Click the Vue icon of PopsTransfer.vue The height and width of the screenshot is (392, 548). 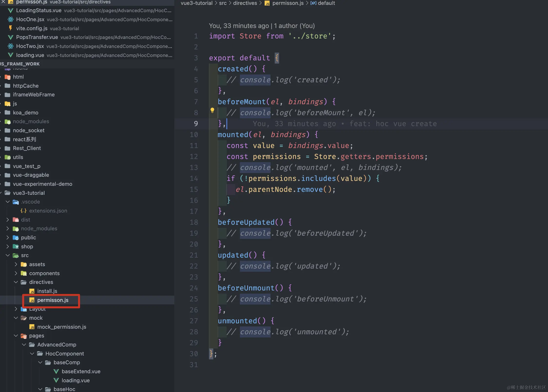pos(10,37)
